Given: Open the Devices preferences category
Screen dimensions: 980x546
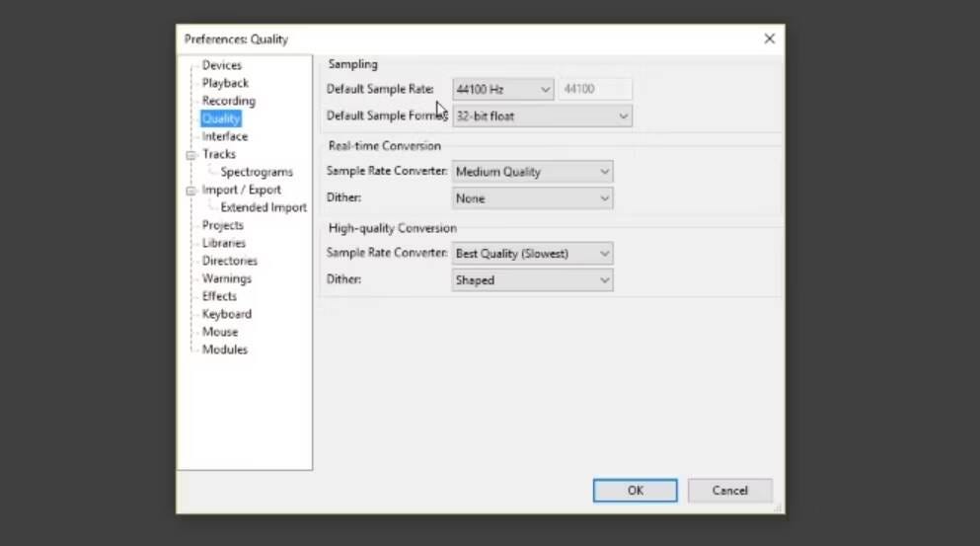Looking at the screenshot, I should 221,65.
